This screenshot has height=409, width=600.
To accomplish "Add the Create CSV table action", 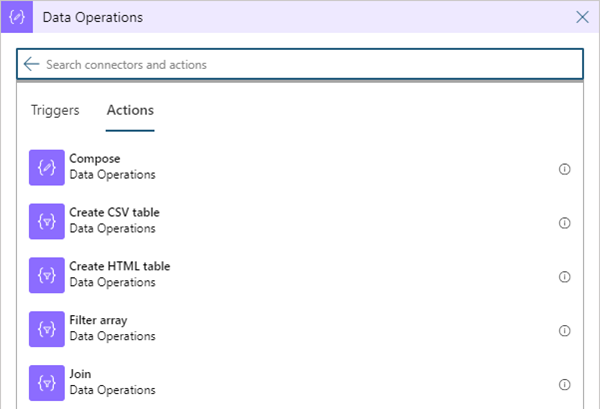I will 114,213.
